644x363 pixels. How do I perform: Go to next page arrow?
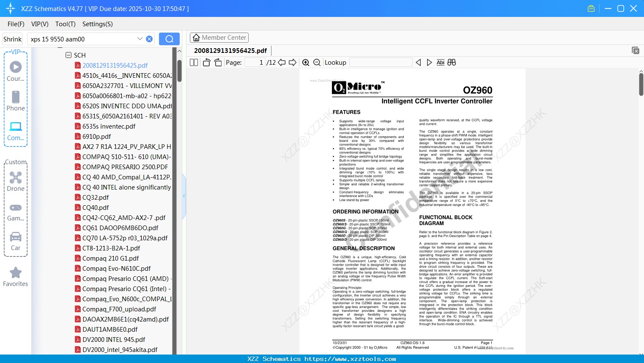tap(293, 63)
